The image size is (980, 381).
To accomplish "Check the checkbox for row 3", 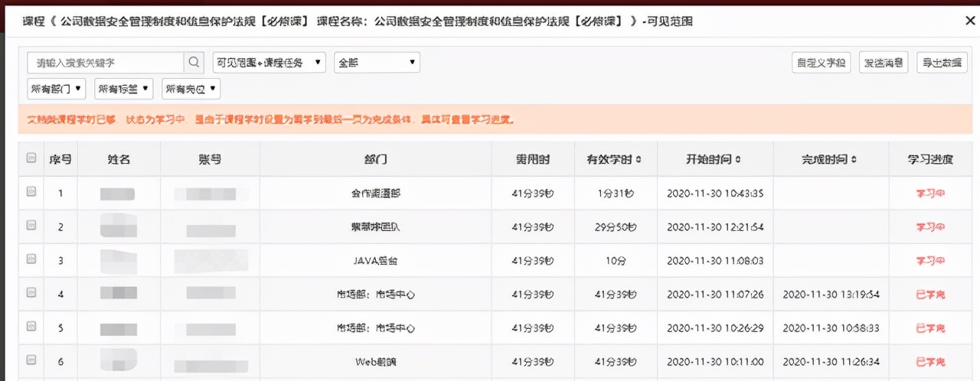I will coord(31,259).
